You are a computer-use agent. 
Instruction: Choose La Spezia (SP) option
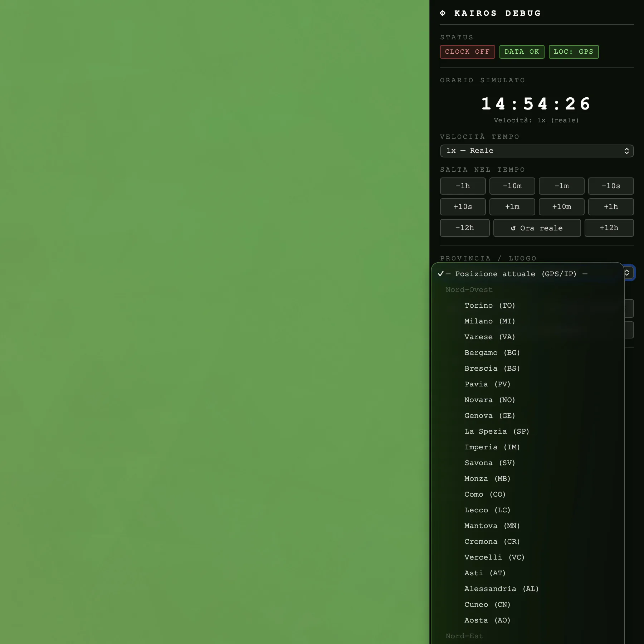point(497,431)
